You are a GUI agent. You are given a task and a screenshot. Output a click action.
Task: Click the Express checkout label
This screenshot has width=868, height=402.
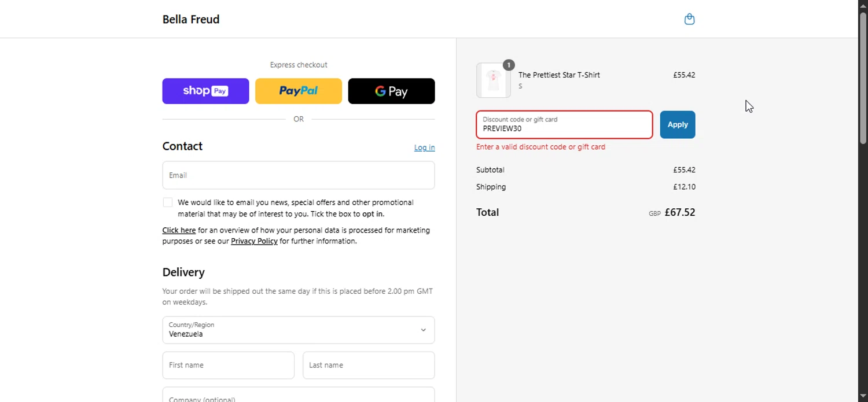(299, 65)
